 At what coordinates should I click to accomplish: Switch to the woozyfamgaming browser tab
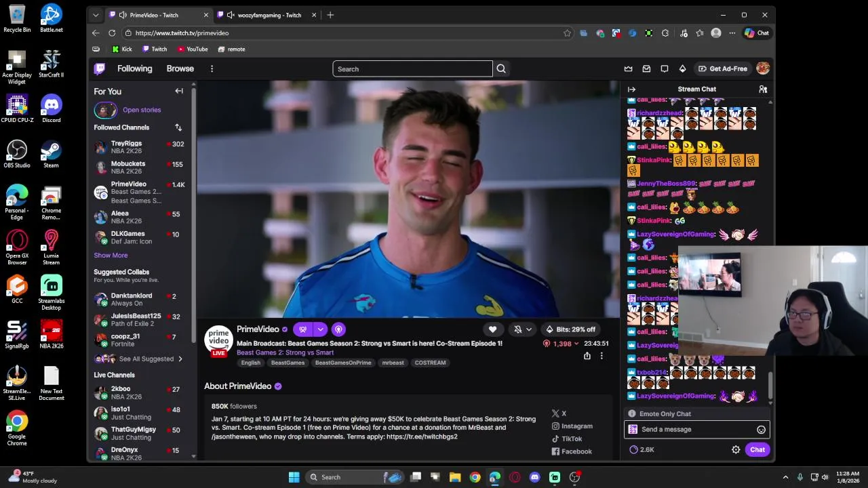(x=269, y=15)
